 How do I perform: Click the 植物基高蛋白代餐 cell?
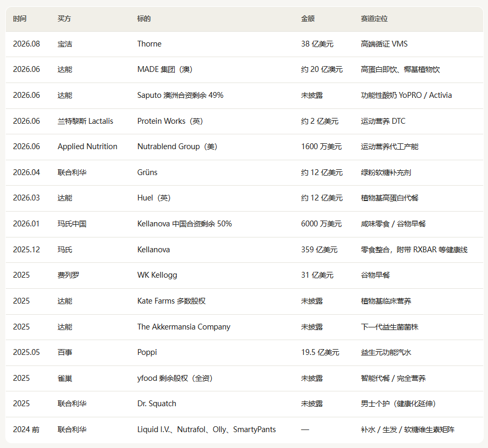pos(390,198)
